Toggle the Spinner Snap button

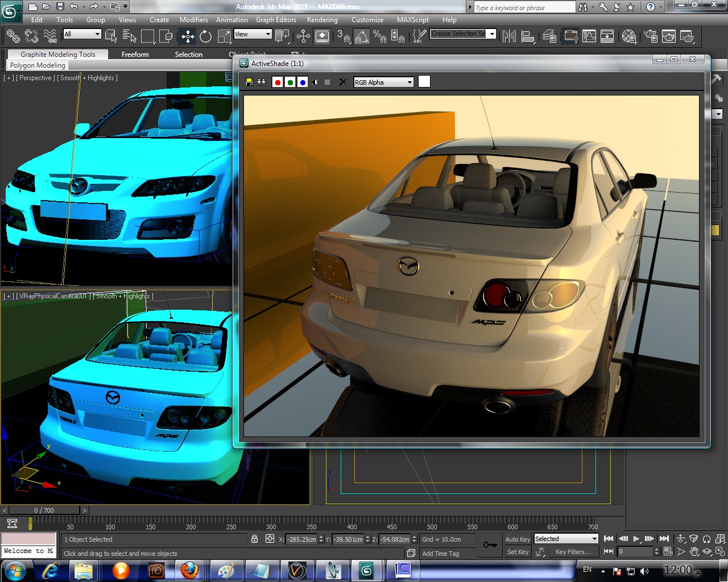click(x=398, y=36)
